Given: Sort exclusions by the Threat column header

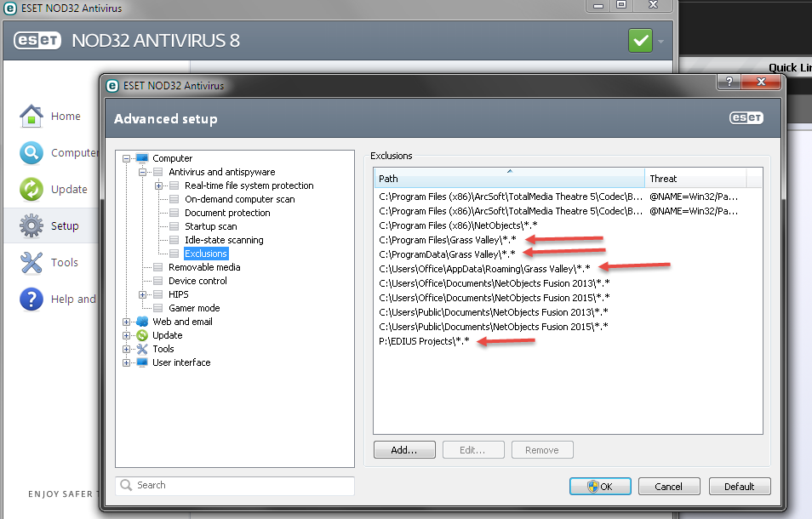Looking at the screenshot, I should coord(695,178).
